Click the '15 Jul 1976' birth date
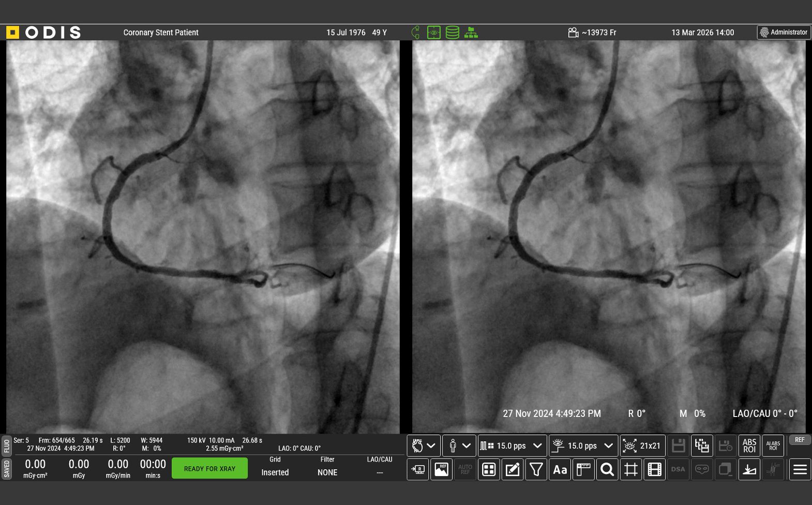 click(346, 33)
